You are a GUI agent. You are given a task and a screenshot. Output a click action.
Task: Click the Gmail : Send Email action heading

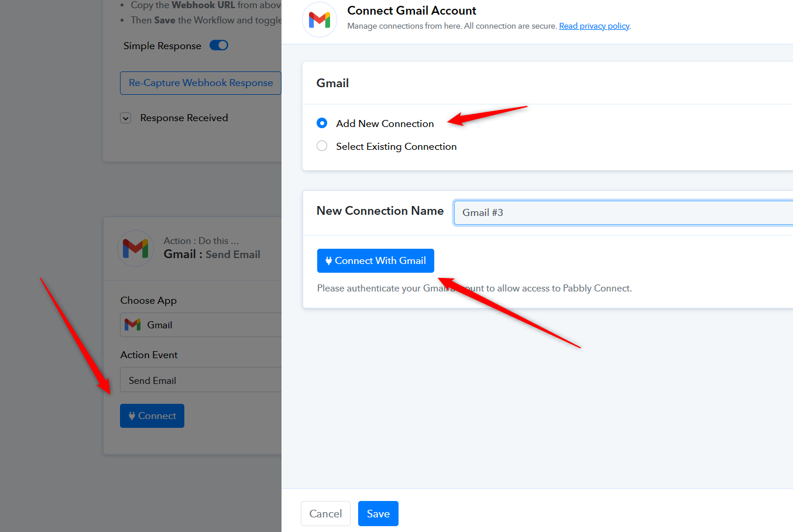(212, 254)
